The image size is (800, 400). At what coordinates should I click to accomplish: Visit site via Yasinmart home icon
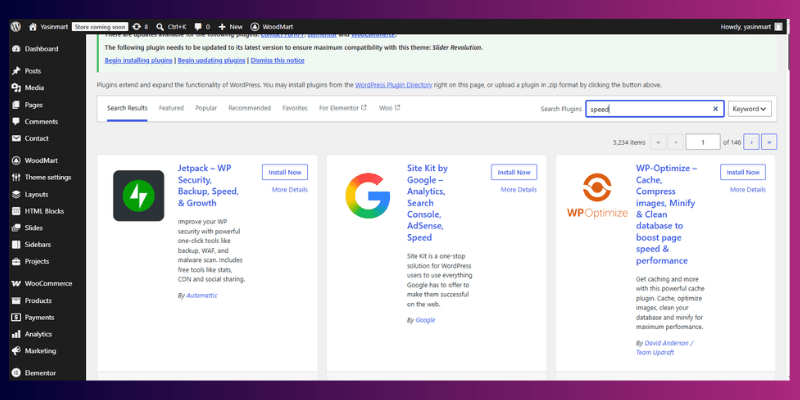pos(33,27)
